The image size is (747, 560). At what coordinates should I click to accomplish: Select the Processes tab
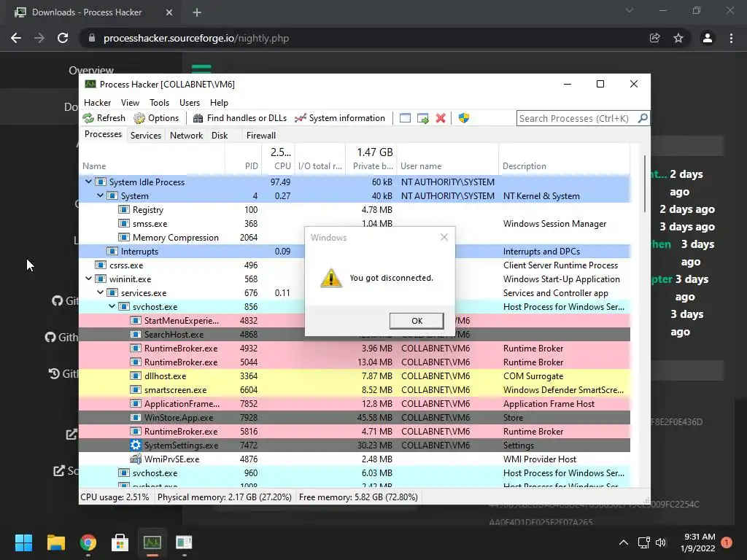coord(103,134)
